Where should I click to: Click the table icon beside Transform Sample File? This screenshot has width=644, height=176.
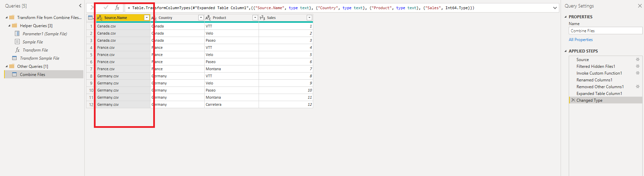(15, 58)
